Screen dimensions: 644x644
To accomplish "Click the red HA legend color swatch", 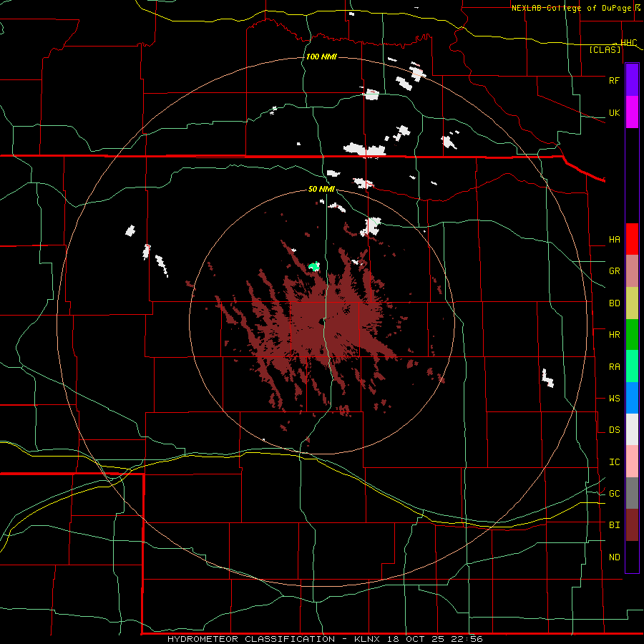I will click(x=632, y=239).
